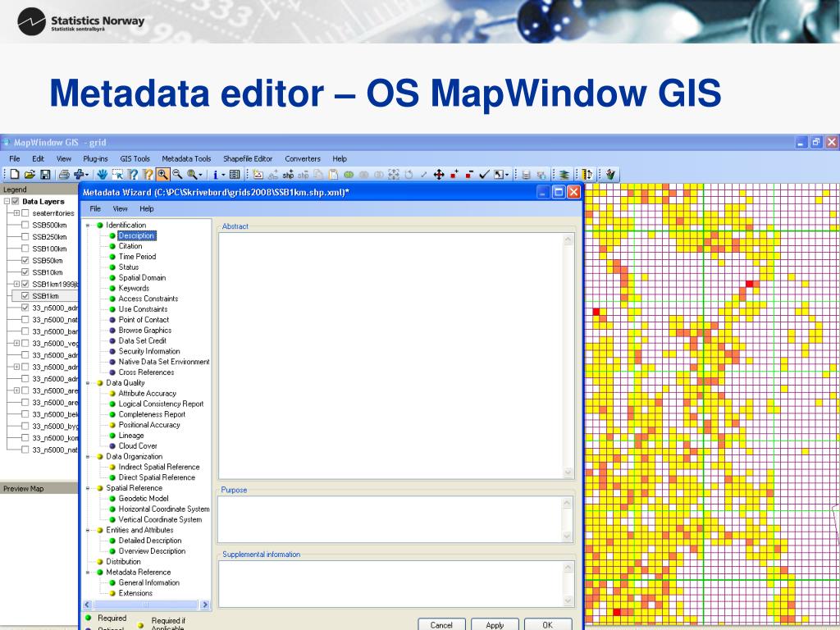Click the 'shp' add shape icon
The image size is (840, 630).
tap(288, 174)
